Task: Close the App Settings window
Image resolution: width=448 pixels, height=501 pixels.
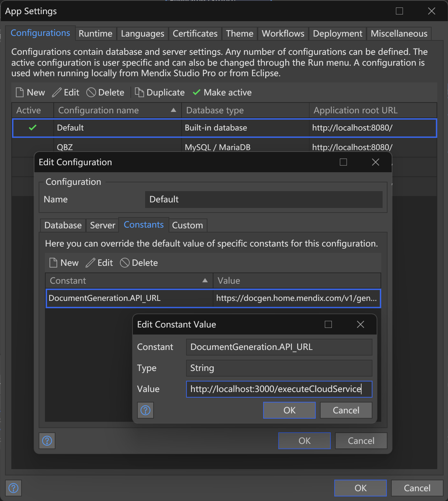Action: 431,11
